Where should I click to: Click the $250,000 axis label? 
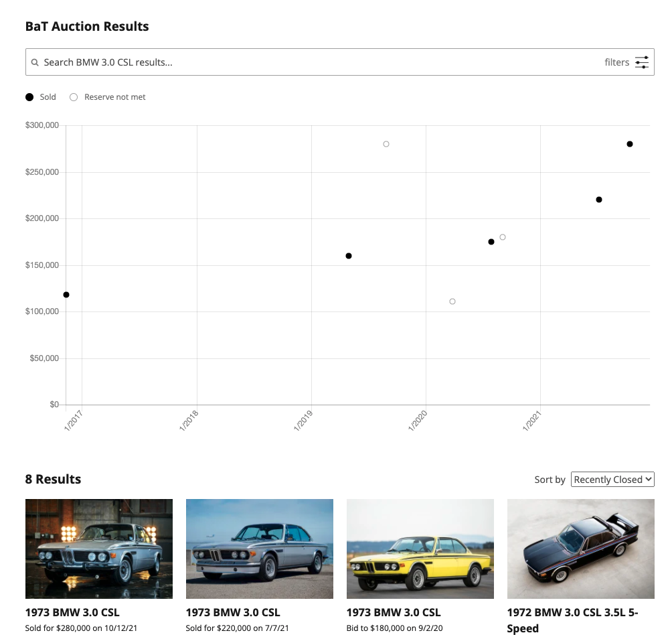[42, 172]
